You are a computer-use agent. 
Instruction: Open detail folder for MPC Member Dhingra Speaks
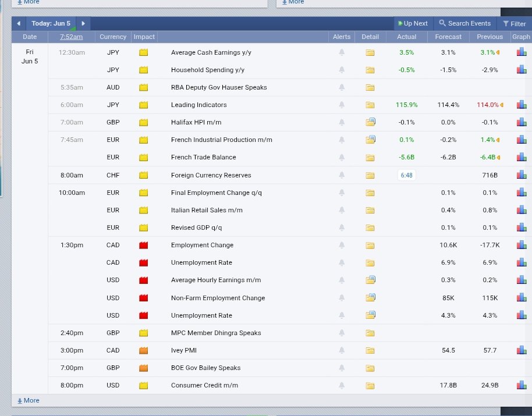click(370, 333)
